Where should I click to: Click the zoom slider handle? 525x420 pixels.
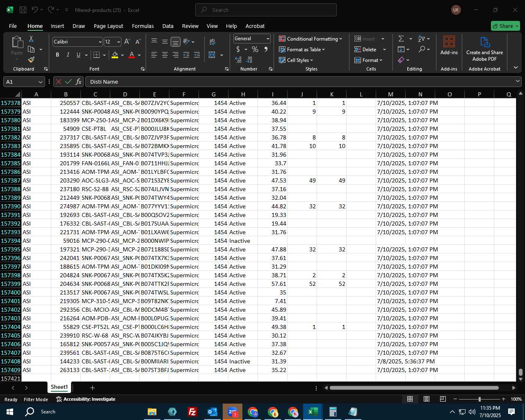pyautogui.click(x=479, y=399)
